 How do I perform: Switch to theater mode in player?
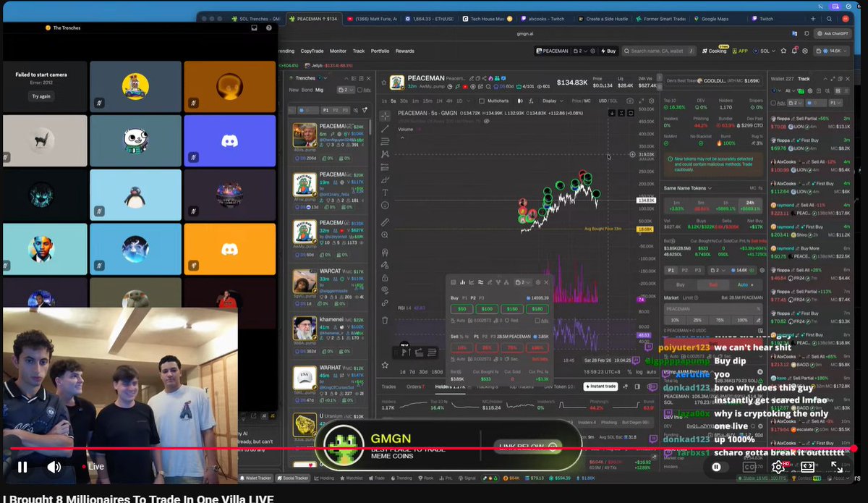point(808,467)
